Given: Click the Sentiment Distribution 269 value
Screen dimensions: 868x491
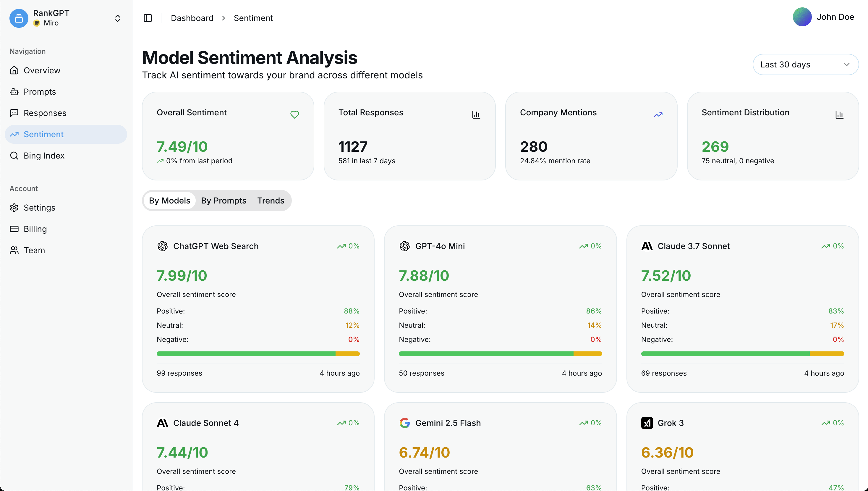Looking at the screenshot, I should coord(715,147).
